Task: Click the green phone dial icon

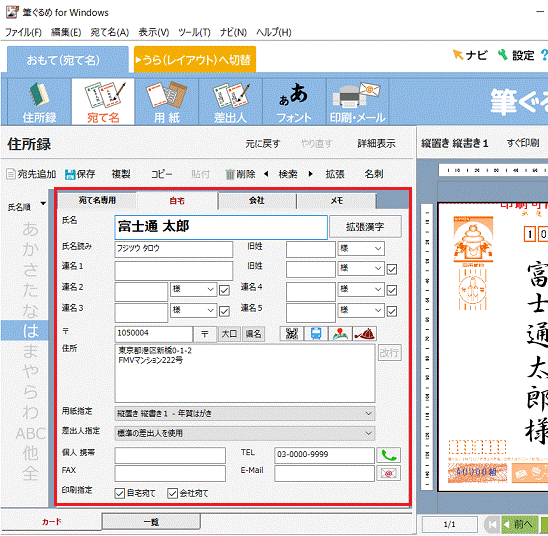Action: [389, 455]
